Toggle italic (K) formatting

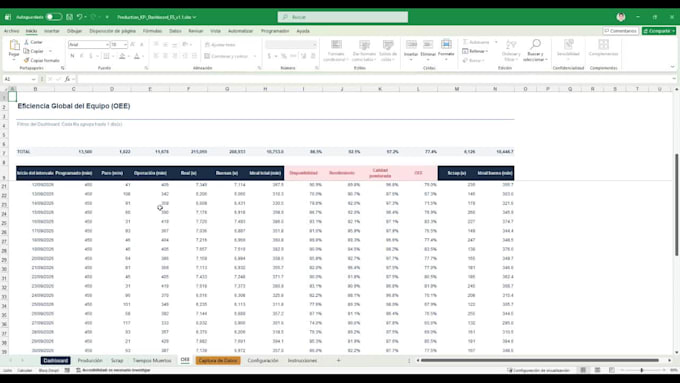[x=82, y=56]
